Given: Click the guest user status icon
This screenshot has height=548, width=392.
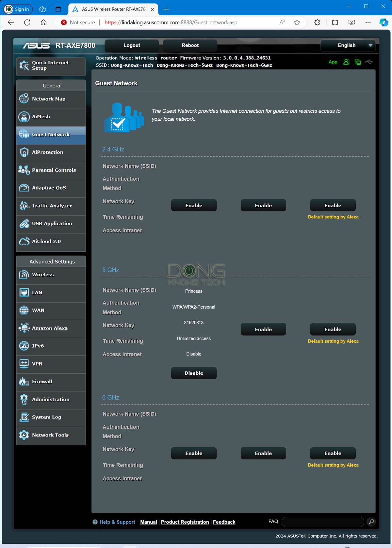Looking at the screenshot, I should [x=346, y=62].
